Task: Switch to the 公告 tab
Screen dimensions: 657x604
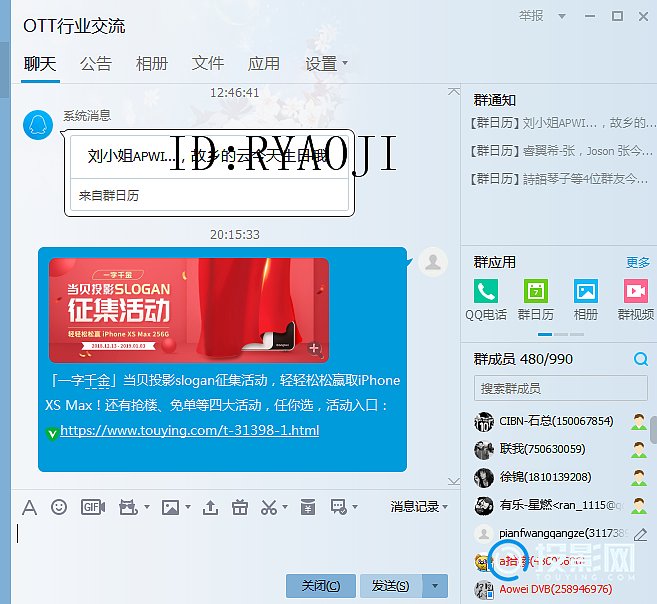Action: pos(96,64)
